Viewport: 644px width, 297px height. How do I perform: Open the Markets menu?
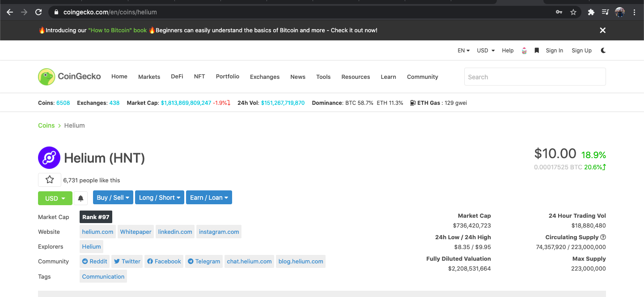149,77
